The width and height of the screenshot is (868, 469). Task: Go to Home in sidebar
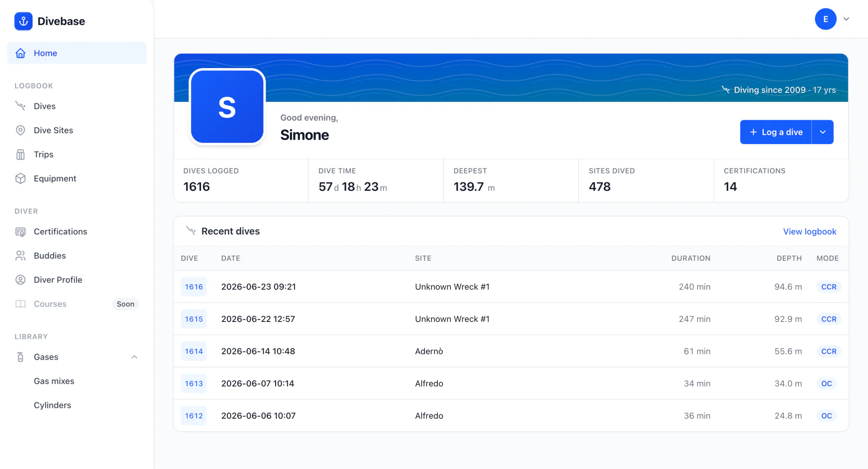(77, 53)
